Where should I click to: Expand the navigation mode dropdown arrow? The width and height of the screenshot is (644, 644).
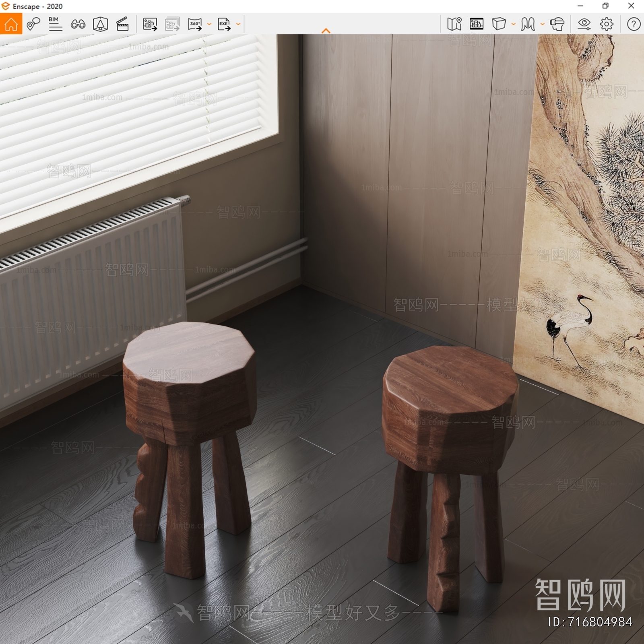click(543, 24)
